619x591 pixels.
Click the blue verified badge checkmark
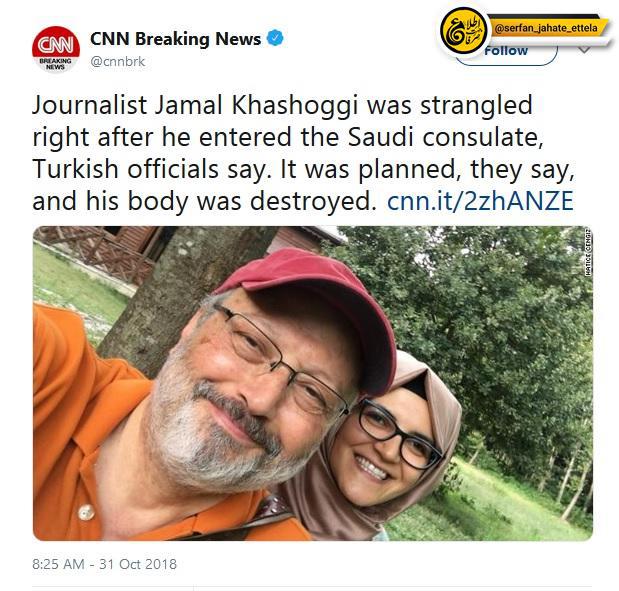[x=275, y=38]
